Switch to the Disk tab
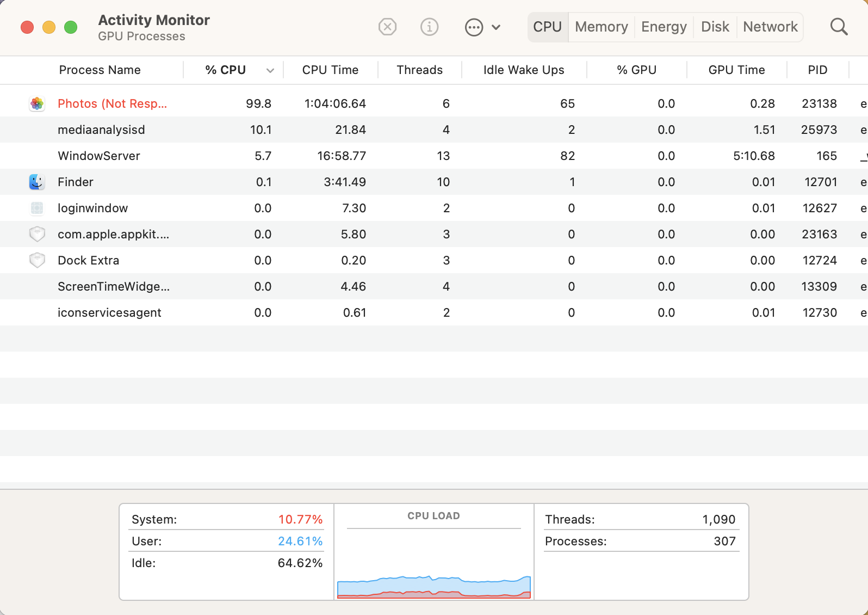The image size is (868, 615). [x=715, y=27]
